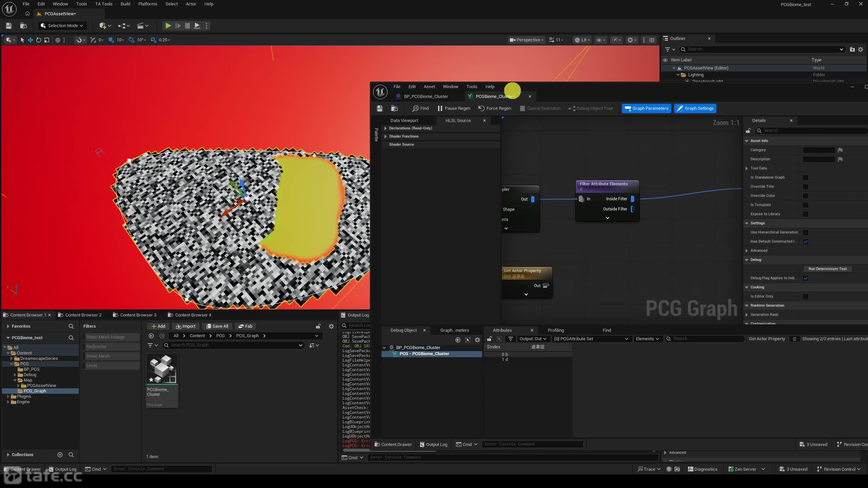The image size is (868, 488).
Task: Click the Attributes panel lock icon
Action: [489, 339]
